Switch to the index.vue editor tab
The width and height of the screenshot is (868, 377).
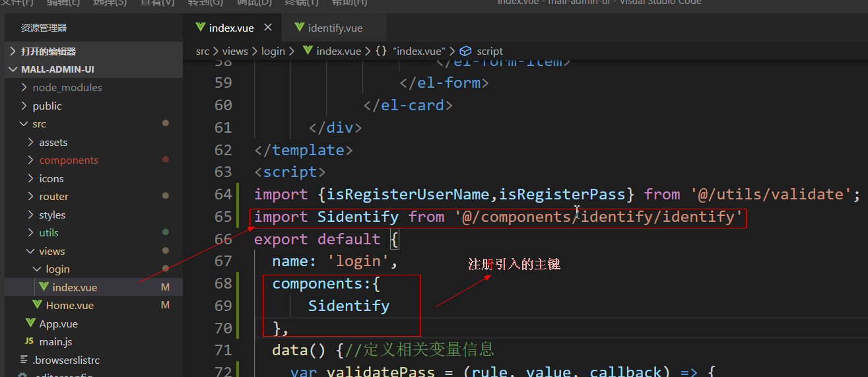(232, 28)
